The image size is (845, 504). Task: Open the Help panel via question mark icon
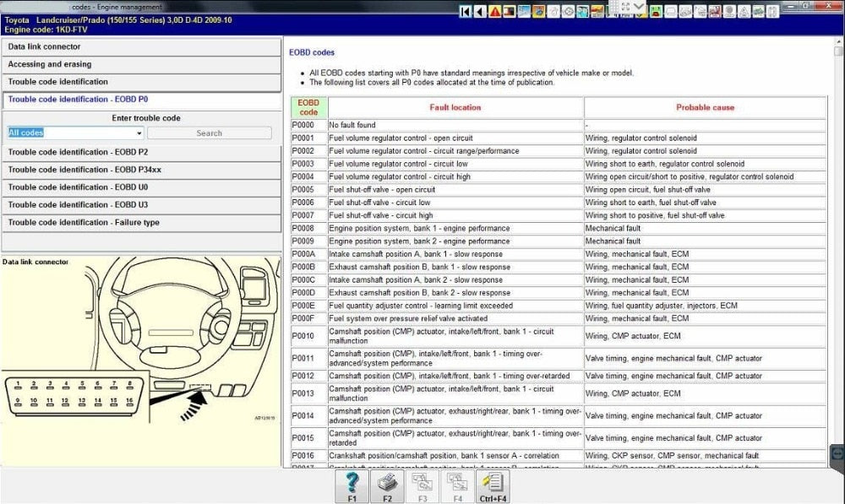tap(352, 486)
